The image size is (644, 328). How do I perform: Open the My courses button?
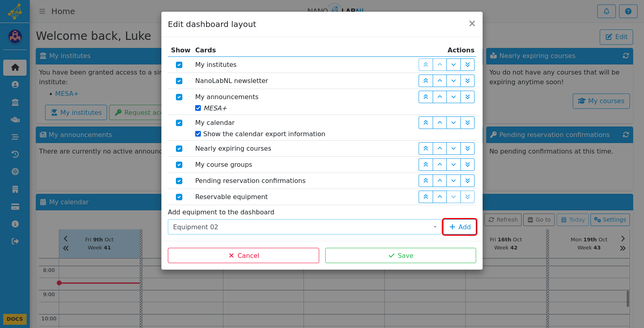601,101
